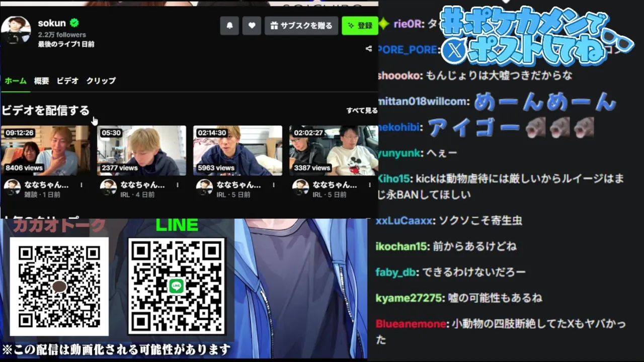The height and width of the screenshot is (362, 644).
Task: Click ビデオを配信する section heading
Action: (45, 111)
